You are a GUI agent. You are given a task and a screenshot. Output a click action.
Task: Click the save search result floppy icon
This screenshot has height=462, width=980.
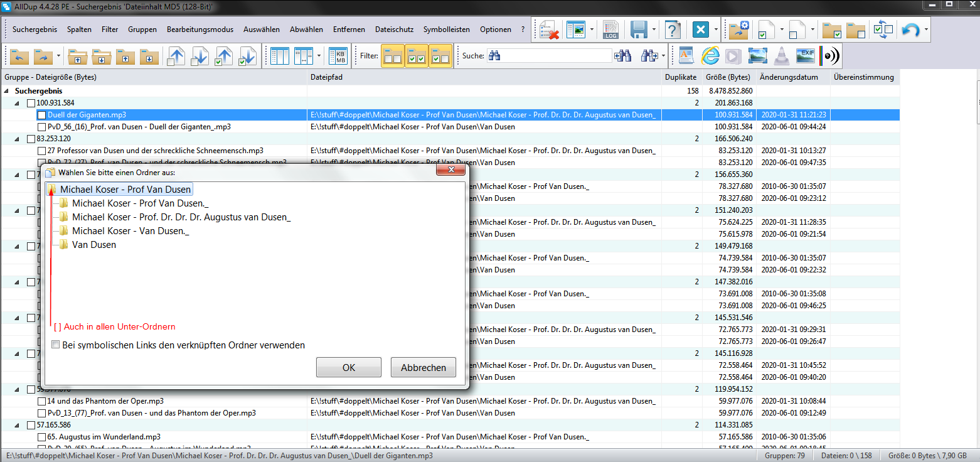click(x=639, y=30)
